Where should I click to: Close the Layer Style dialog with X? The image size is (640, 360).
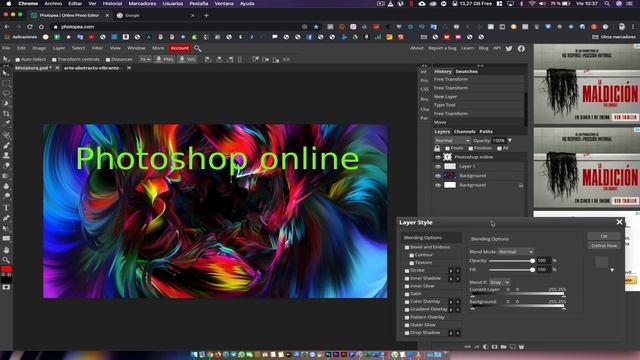click(x=619, y=222)
